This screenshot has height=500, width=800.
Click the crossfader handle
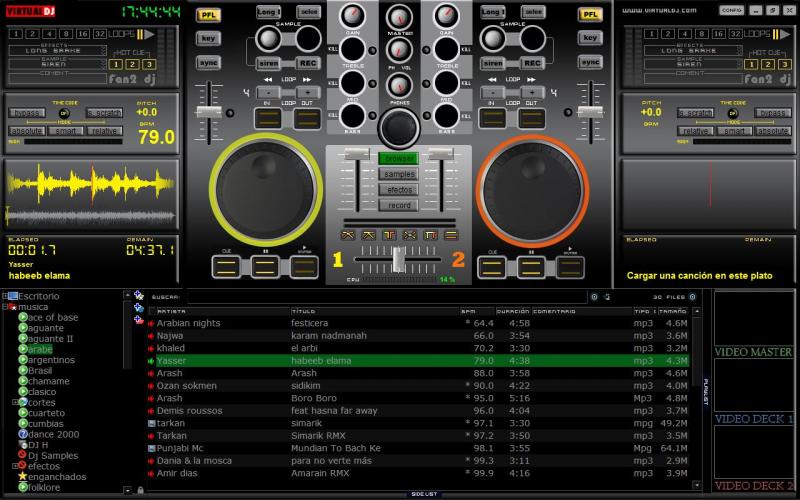(398, 259)
